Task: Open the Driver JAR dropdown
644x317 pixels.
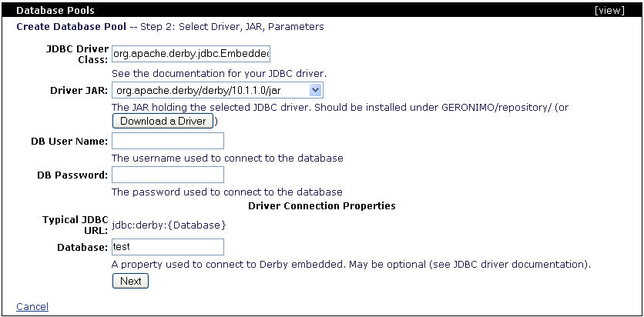Action: [x=217, y=90]
